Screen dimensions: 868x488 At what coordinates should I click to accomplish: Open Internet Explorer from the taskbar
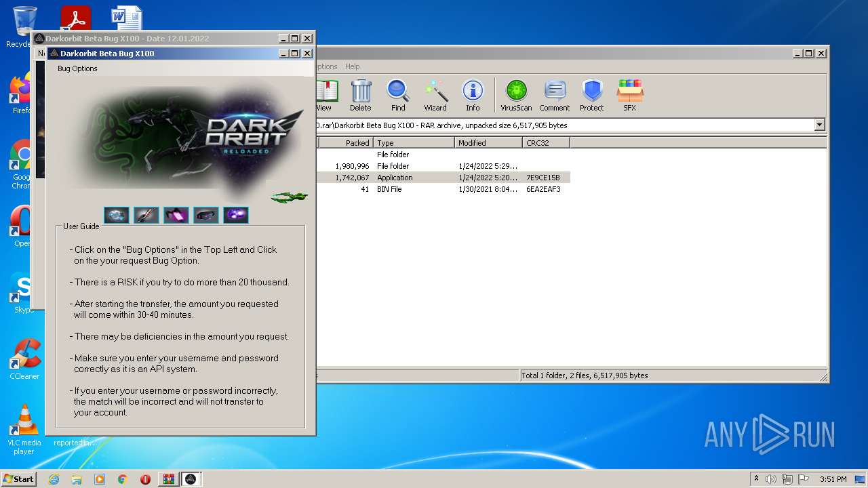[x=54, y=479]
